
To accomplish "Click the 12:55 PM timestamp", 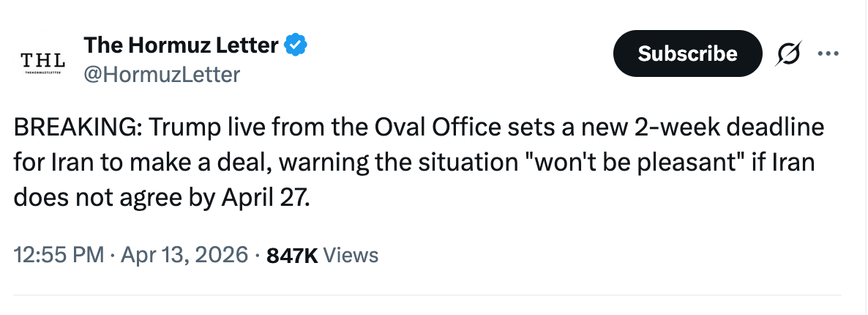I will 59,255.
